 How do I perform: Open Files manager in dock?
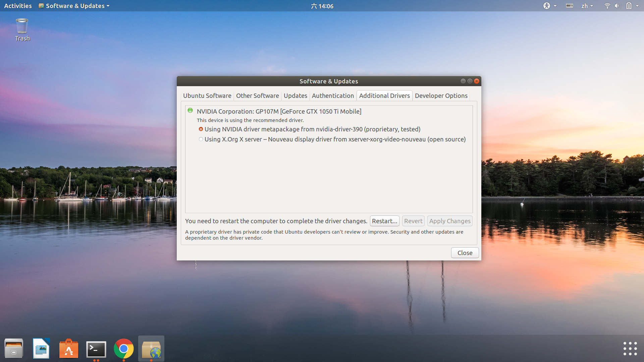tap(14, 349)
